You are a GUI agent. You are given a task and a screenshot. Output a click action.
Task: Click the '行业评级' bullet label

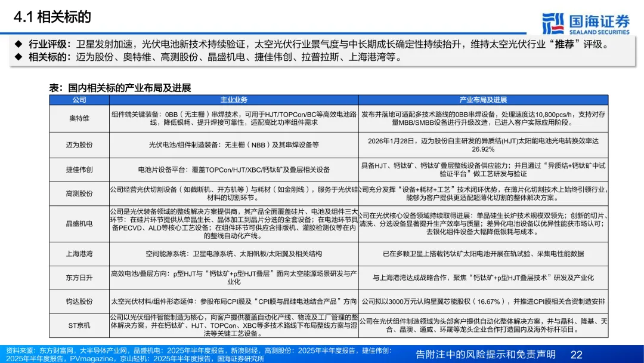(48, 44)
